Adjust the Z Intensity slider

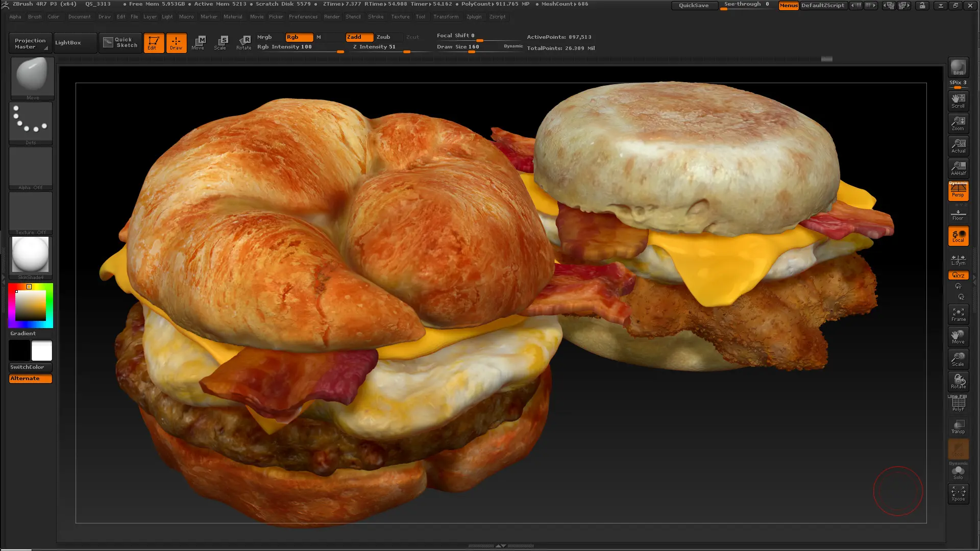click(x=389, y=47)
